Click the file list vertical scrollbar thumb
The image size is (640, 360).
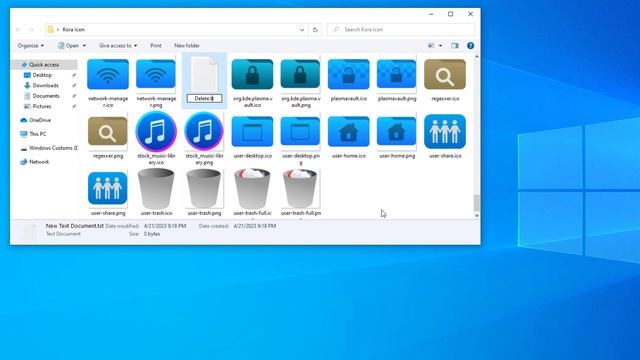[x=476, y=203]
